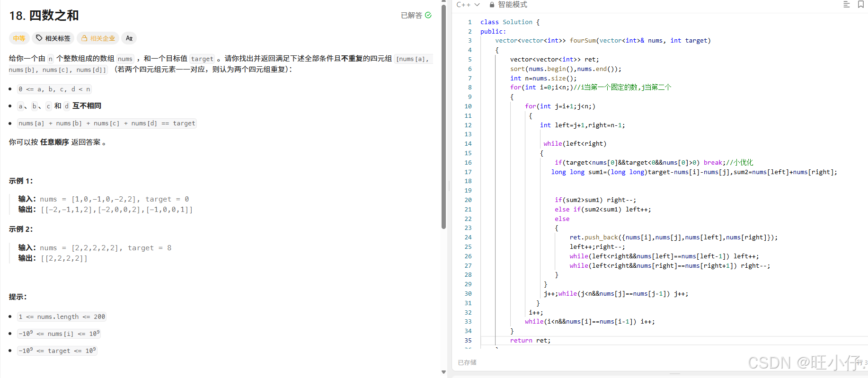This screenshot has height=378, width=868.
Task: Click the example 1 input nums line
Action: point(104,199)
